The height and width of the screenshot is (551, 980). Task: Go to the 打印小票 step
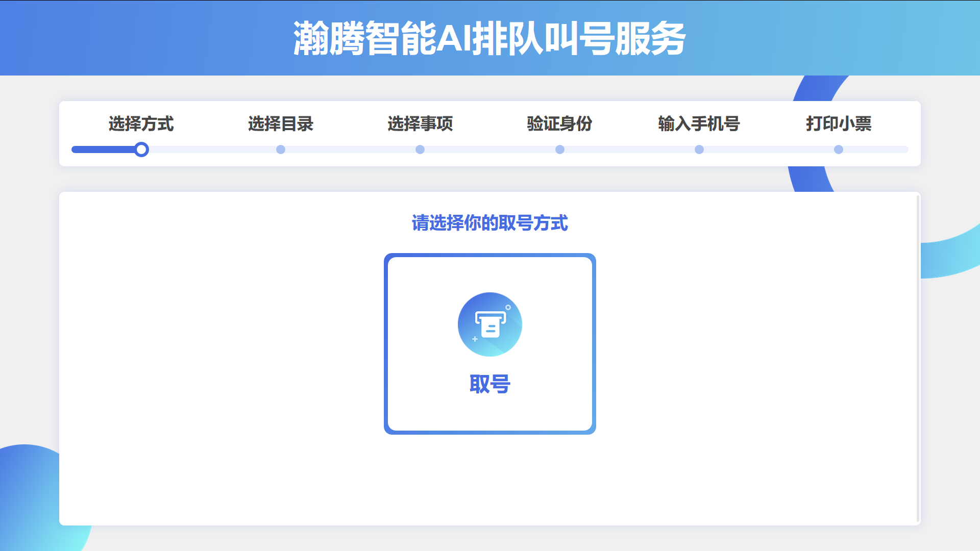839,124
